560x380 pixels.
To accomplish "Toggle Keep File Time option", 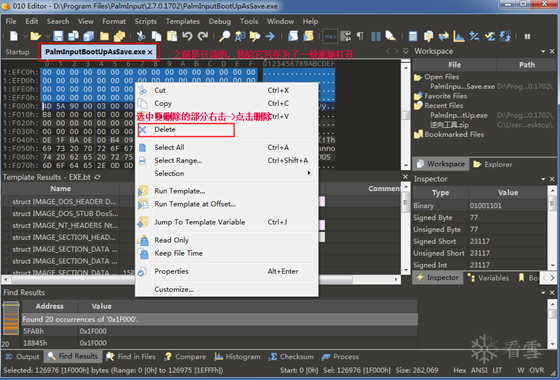I will coord(227,254).
